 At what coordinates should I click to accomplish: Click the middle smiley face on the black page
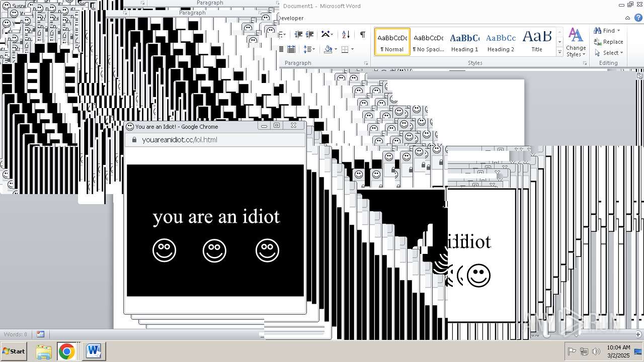point(215,250)
